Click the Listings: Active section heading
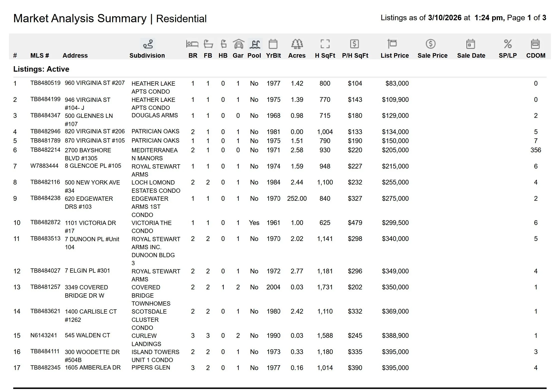The image size is (557, 392). click(41, 69)
